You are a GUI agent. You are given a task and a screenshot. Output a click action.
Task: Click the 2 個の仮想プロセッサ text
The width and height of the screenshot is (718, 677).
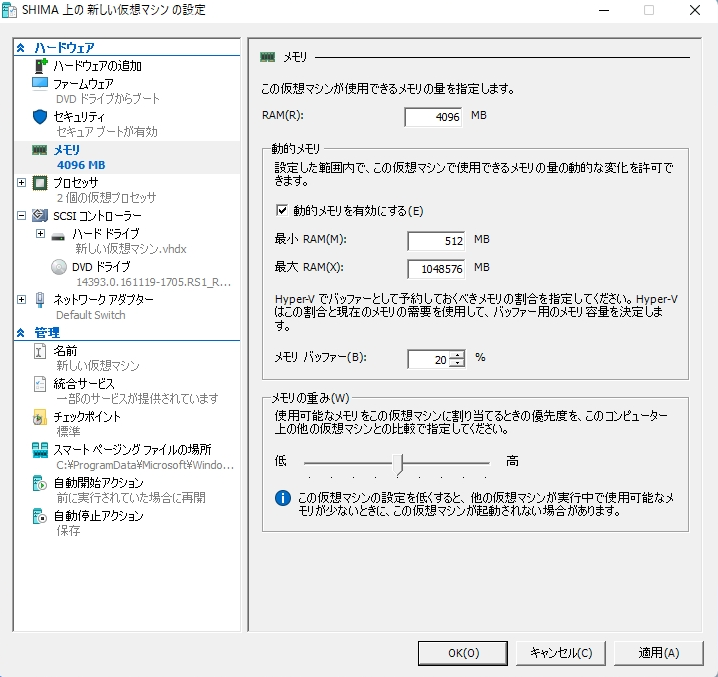point(106,198)
